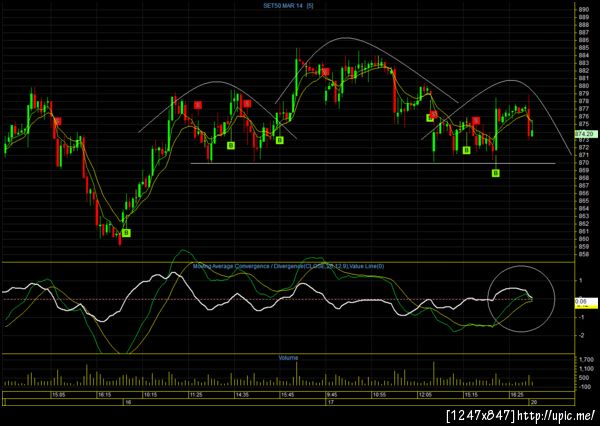This screenshot has height=426, width=600.
Task: Click the Moving Average Convergence / Divergence label
Action: coord(288,266)
